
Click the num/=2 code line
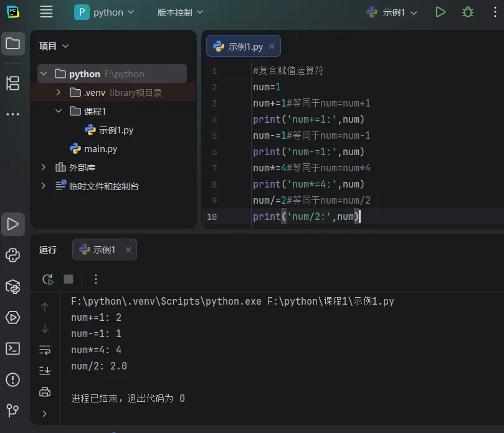pos(311,200)
